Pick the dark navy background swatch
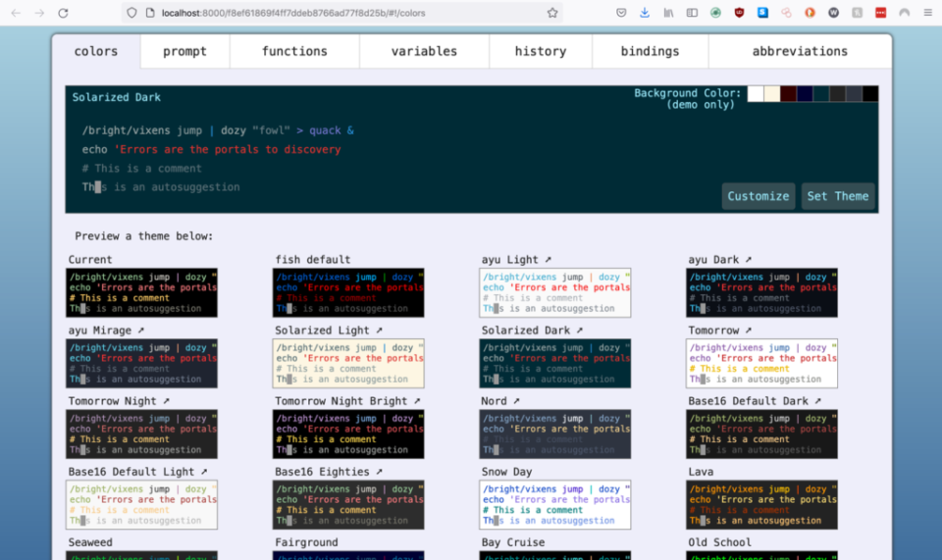 tap(805, 93)
